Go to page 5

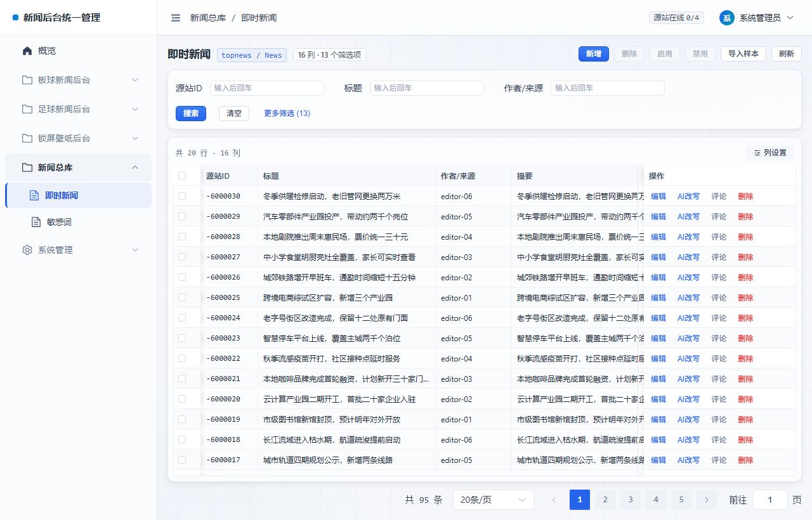point(681,500)
